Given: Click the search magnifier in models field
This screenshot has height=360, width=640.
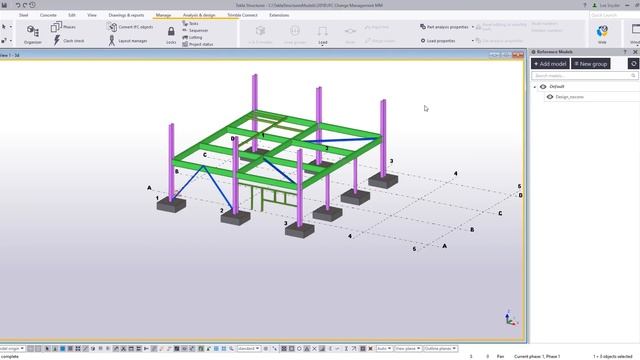Looking at the screenshot, I should pos(633,76).
